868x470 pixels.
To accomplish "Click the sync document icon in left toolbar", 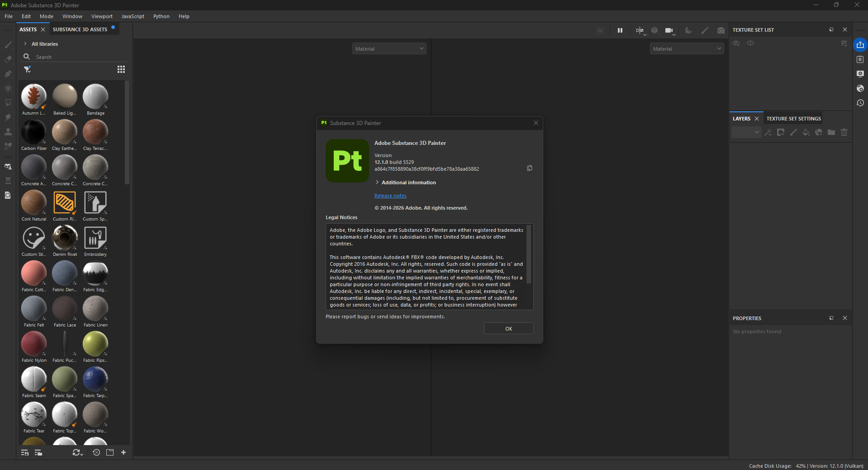I will pyautogui.click(x=8, y=195).
